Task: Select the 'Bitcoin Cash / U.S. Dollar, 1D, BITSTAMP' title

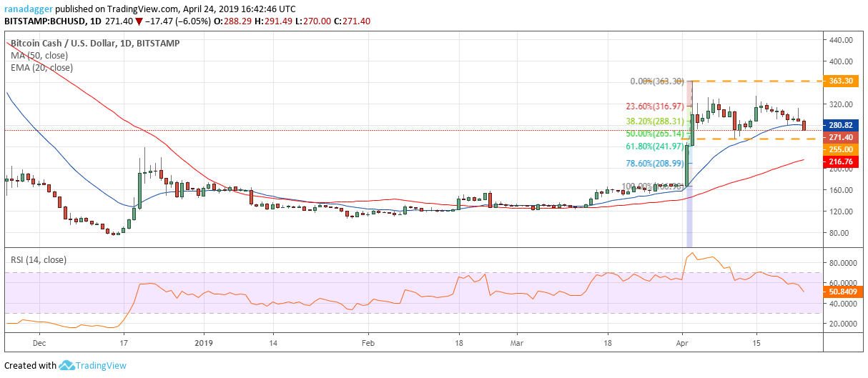Action: click(95, 44)
